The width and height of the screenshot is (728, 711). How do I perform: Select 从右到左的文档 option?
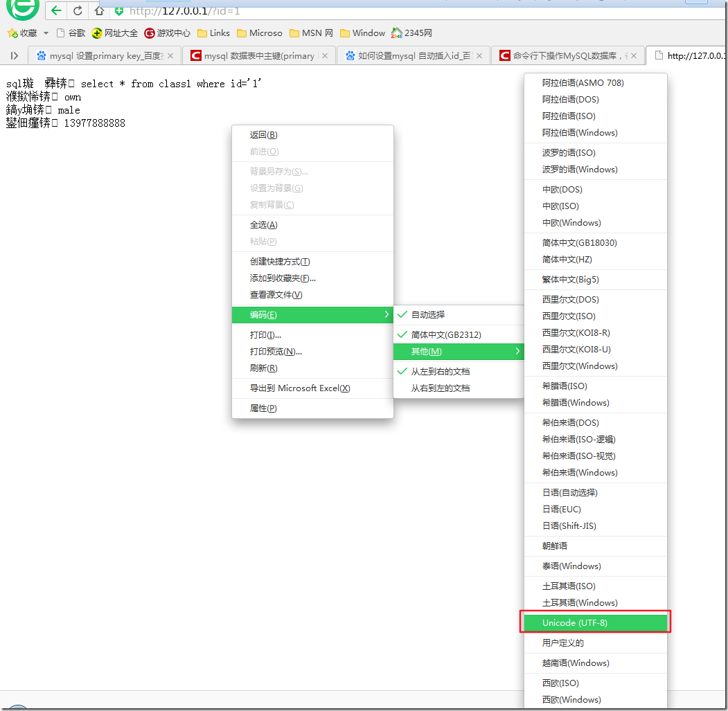[x=459, y=388]
